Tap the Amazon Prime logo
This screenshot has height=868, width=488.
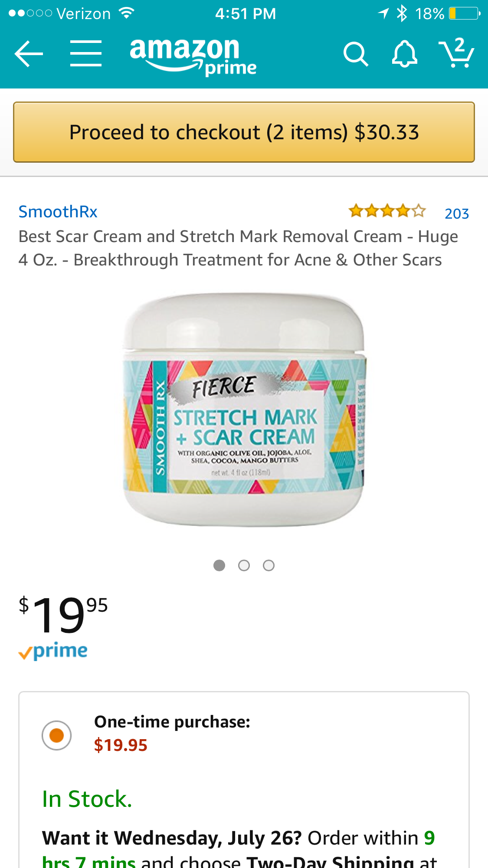point(193,56)
